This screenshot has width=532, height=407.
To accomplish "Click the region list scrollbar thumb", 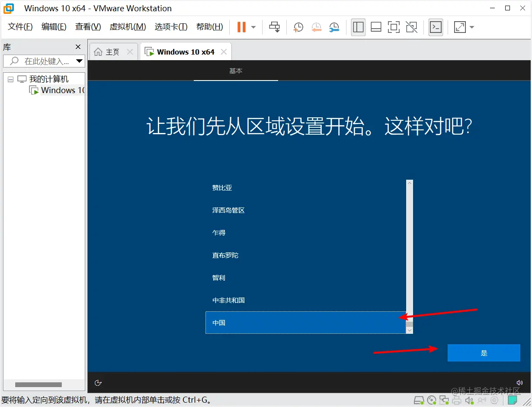I will coord(410,324).
